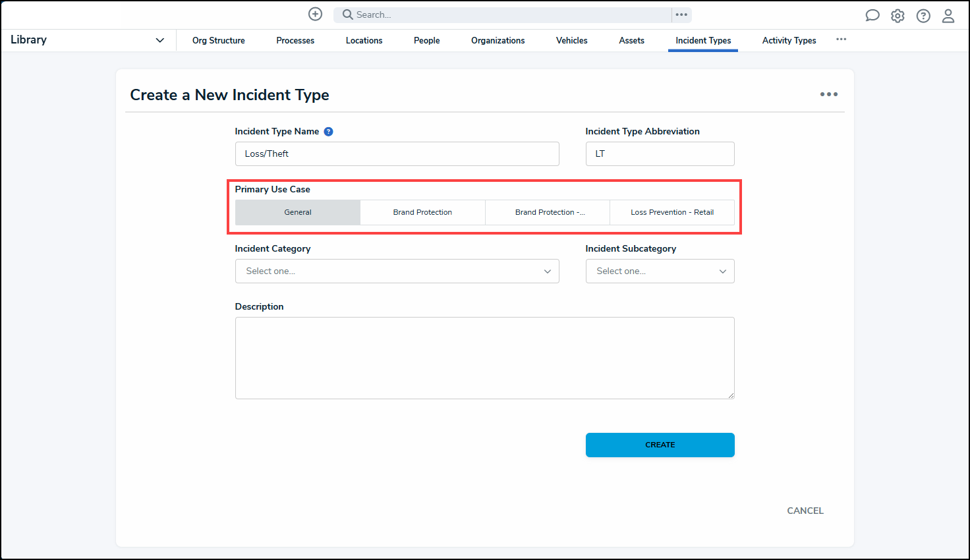
Task: Click the Incident Type Name help icon
Action: [x=328, y=132]
